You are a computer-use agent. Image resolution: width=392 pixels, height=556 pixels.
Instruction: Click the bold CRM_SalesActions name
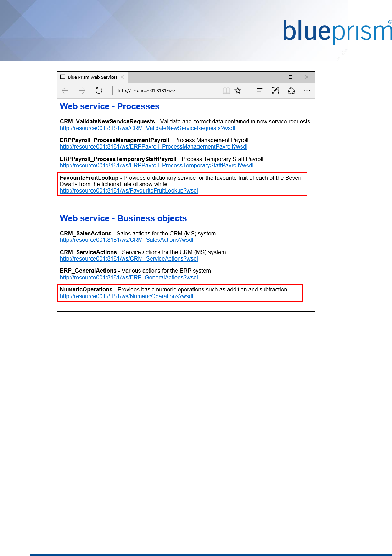(86, 234)
